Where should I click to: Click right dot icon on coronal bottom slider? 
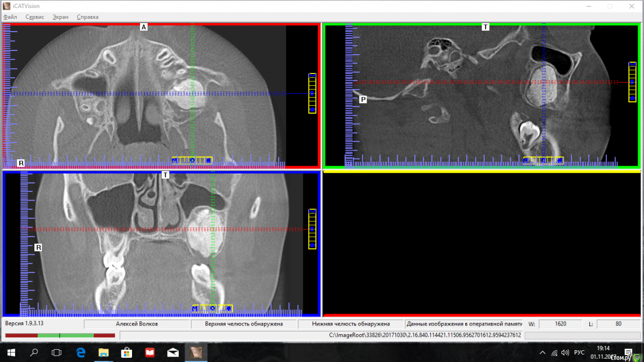tap(229, 308)
